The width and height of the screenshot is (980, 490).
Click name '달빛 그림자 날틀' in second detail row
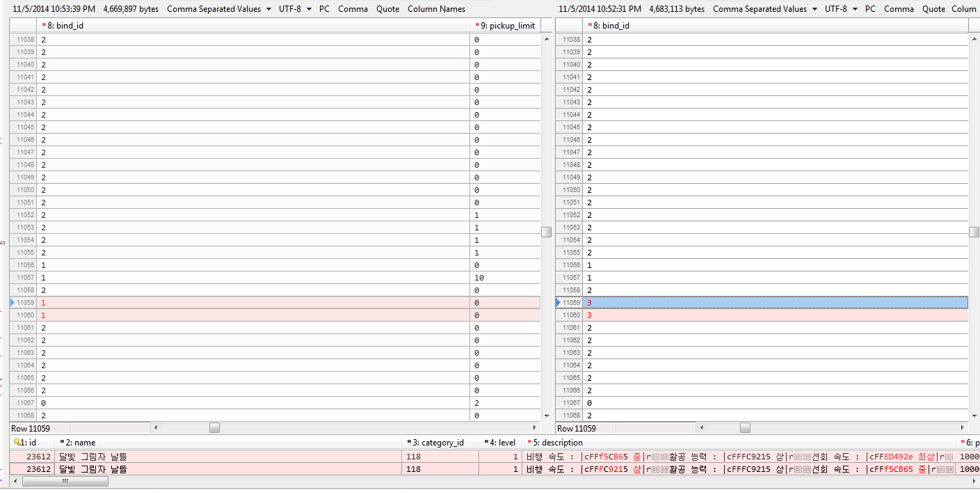93,469
